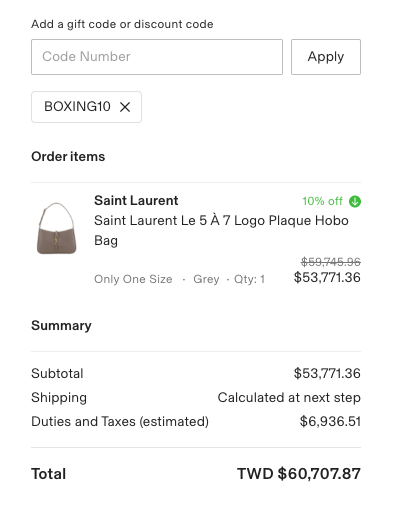Screen dimensions: 419x528
Task: Open the Le 5 À 7 Hobo Bag title
Action: point(221,230)
